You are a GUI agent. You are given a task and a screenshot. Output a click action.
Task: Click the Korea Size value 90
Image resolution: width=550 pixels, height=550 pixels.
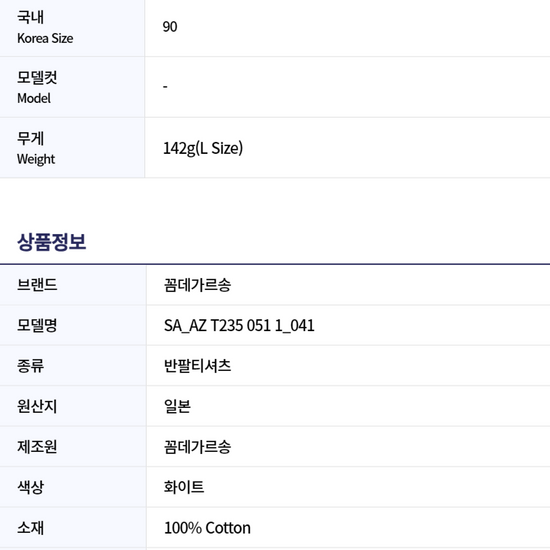pos(170,27)
